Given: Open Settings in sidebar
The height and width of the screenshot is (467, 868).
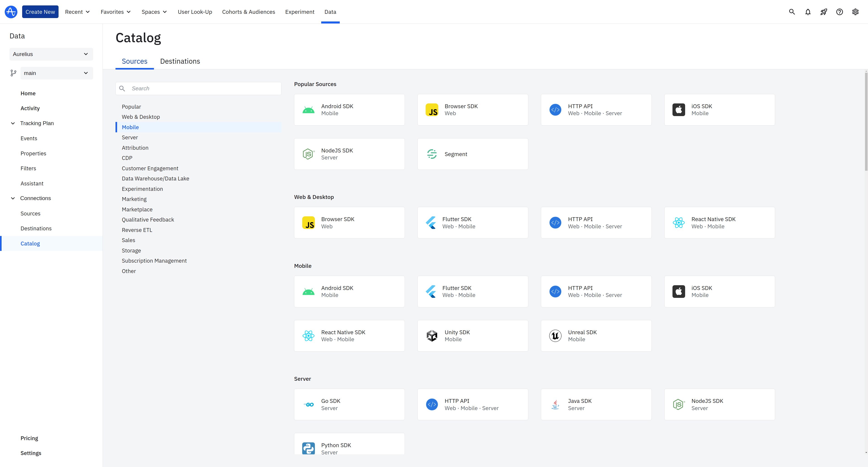Looking at the screenshot, I should [31, 453].
